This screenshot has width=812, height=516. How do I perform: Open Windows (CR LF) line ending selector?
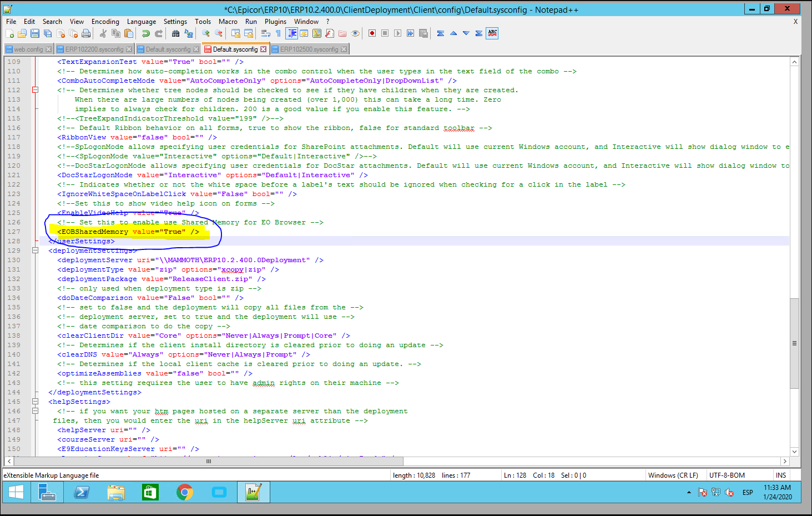(673, 475)
